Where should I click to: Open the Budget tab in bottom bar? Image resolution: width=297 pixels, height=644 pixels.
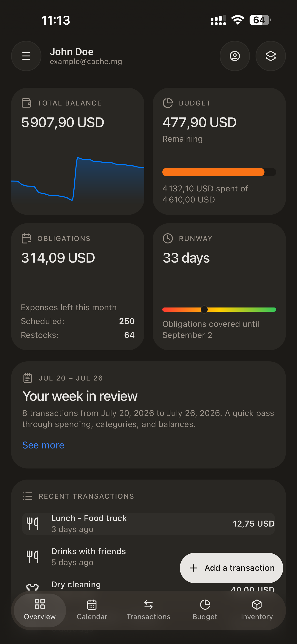[205, 610]
